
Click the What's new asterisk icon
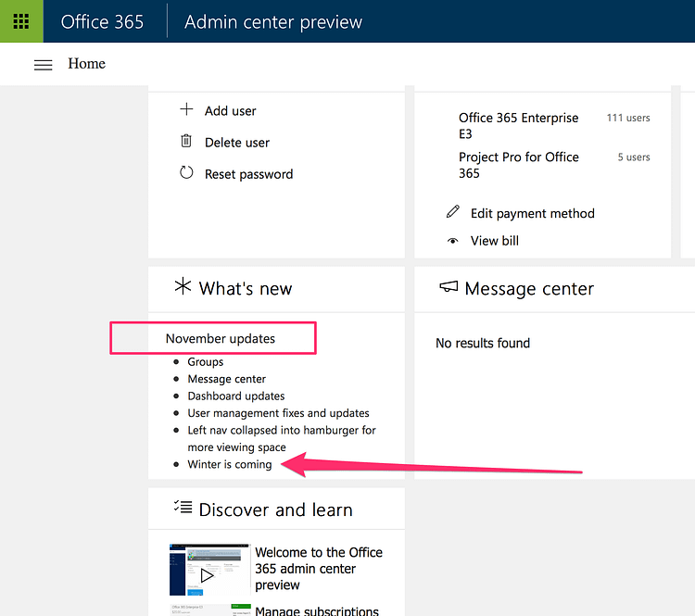(x=183, y=286)
